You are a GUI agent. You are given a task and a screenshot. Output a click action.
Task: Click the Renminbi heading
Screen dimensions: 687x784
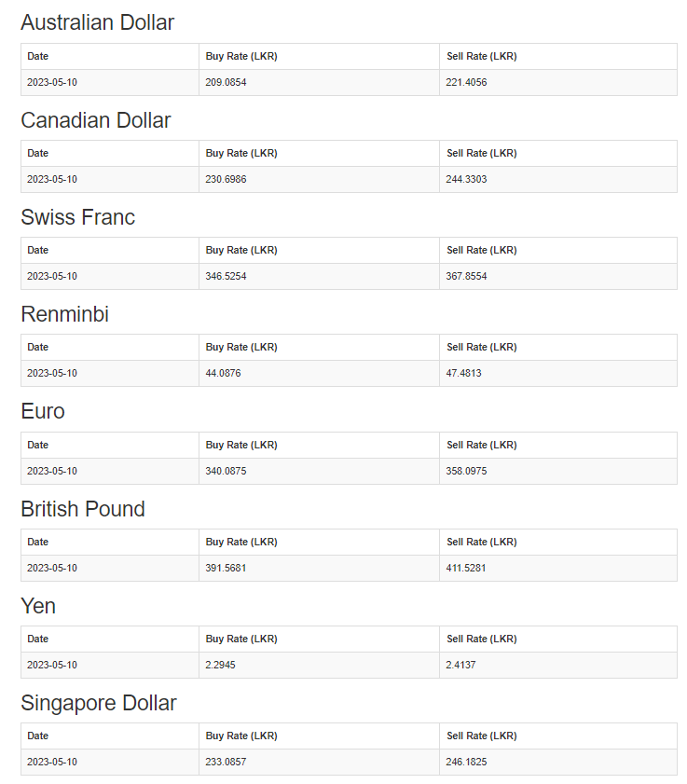click(x=65, y=314)
